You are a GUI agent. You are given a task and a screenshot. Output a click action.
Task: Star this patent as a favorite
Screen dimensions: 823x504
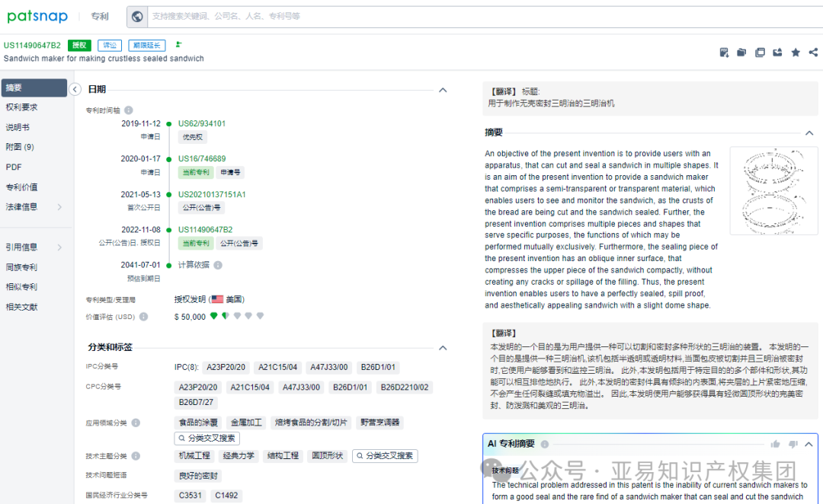tap(797, 52)
